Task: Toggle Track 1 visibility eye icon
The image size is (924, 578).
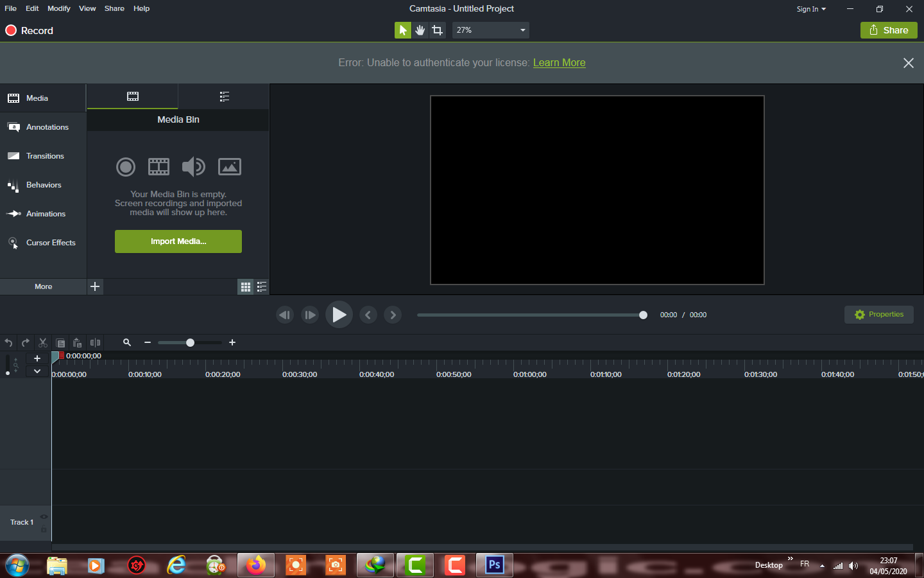Action: point(44,516)
